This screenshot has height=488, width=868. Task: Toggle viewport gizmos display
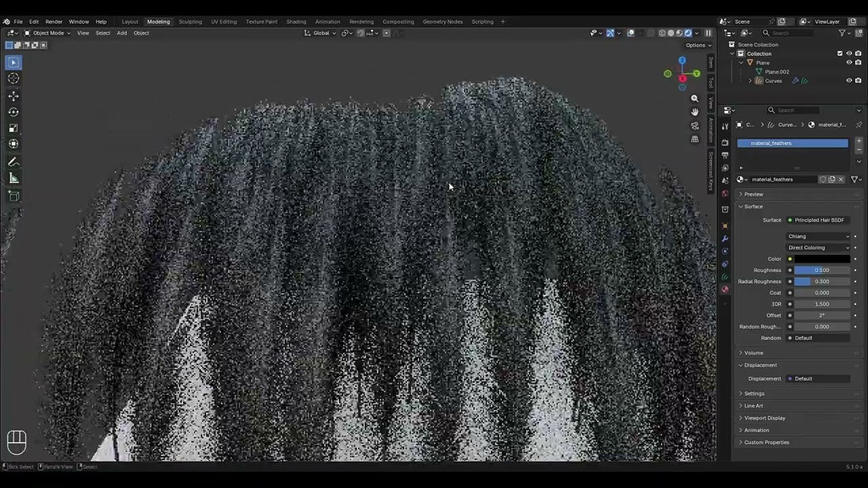tap(610, 33)
